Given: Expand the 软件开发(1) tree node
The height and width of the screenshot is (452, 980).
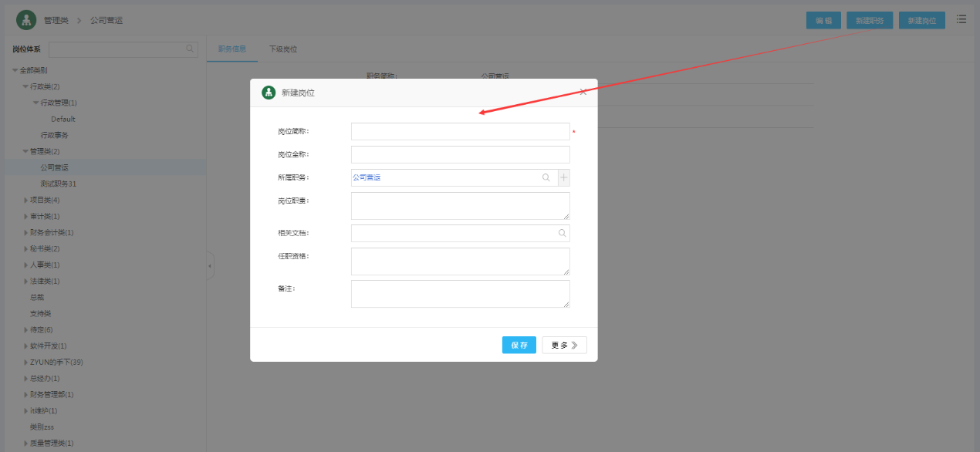Looking at the screenshot, I should (25, 346).
